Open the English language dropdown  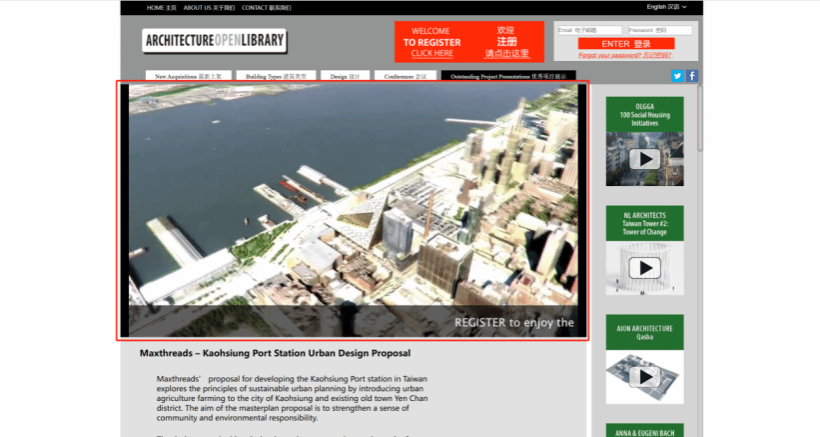666,7
